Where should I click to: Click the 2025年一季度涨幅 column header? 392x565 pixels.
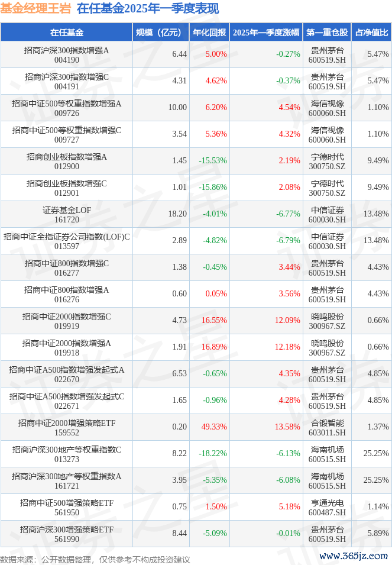pos(265,33)
